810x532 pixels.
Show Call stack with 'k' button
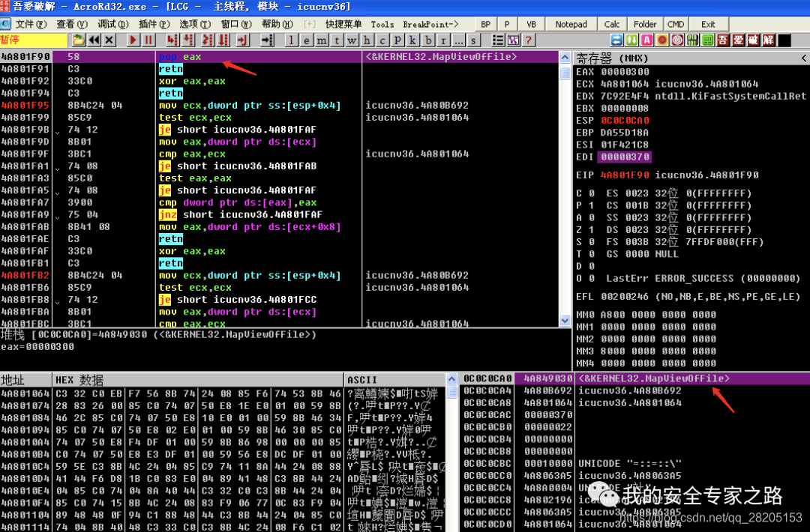coord(412,40)
